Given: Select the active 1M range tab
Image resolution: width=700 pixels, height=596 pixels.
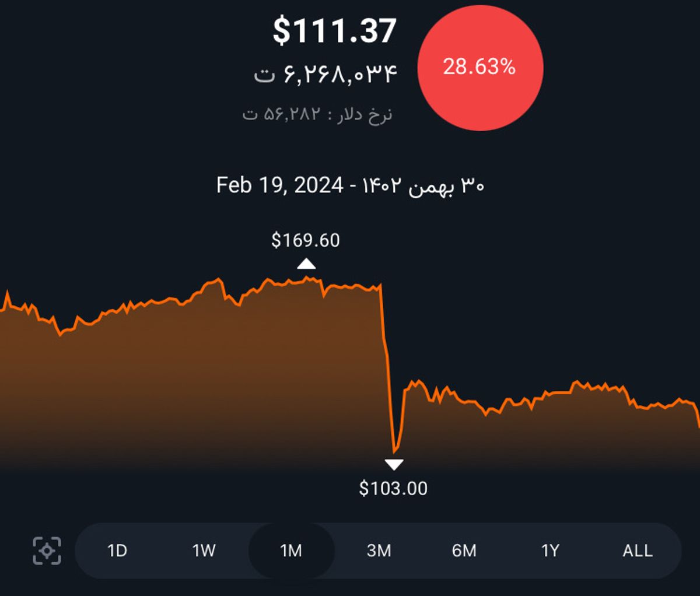Looking at the screenshot, I should pyautogui.click(x=291, y=551).
